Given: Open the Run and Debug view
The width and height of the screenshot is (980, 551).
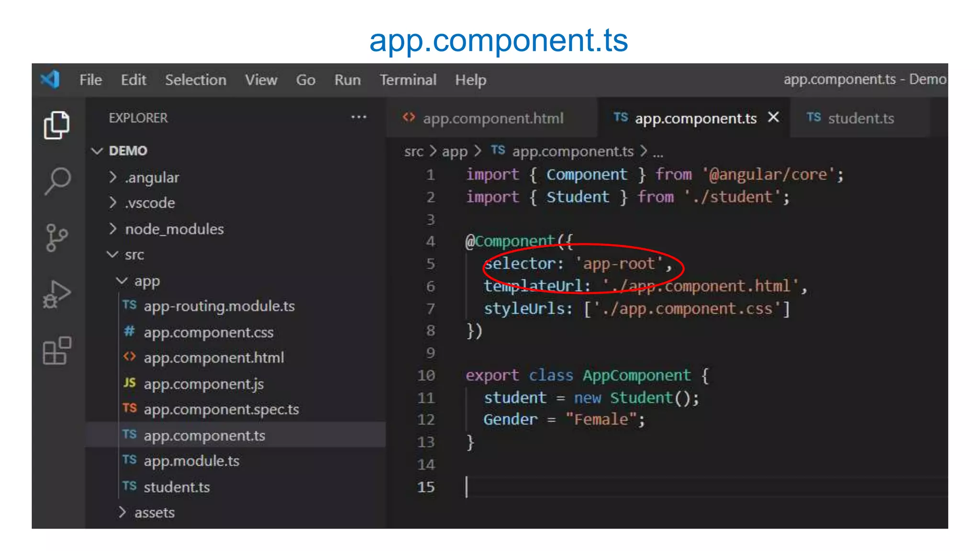Looking at the screenshot, I should (57, 294).
